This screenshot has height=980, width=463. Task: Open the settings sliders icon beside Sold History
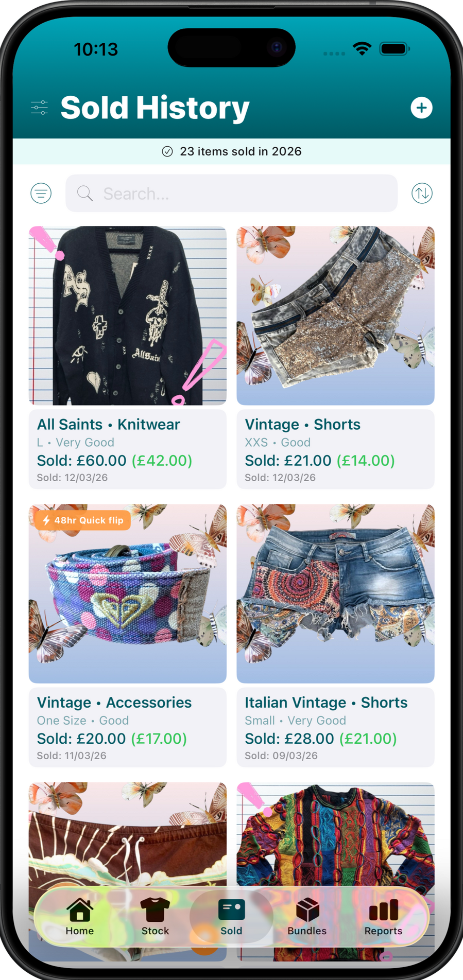[x=39, y=108]
